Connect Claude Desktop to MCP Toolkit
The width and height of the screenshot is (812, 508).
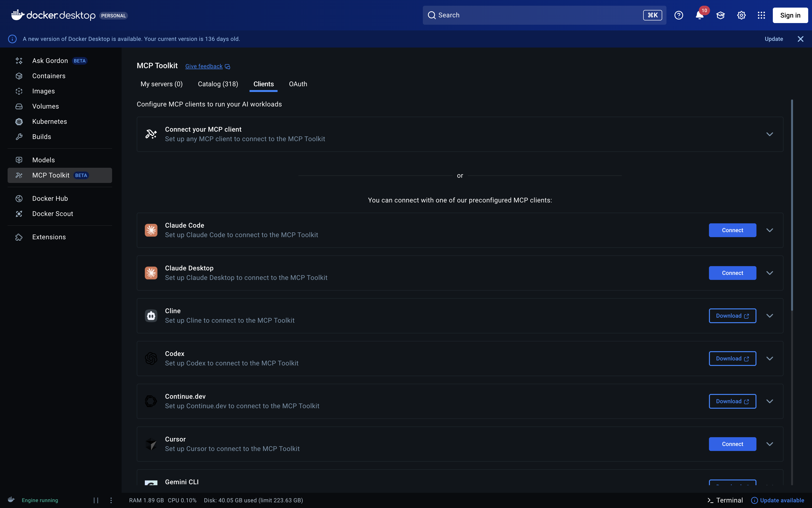732,273
